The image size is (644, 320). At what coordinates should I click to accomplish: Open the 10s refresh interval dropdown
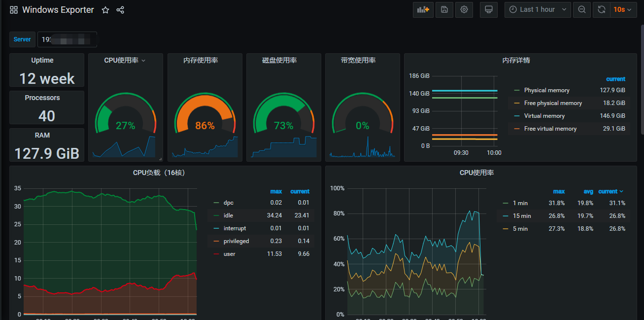pyautogui.click(x=623, y=9)
